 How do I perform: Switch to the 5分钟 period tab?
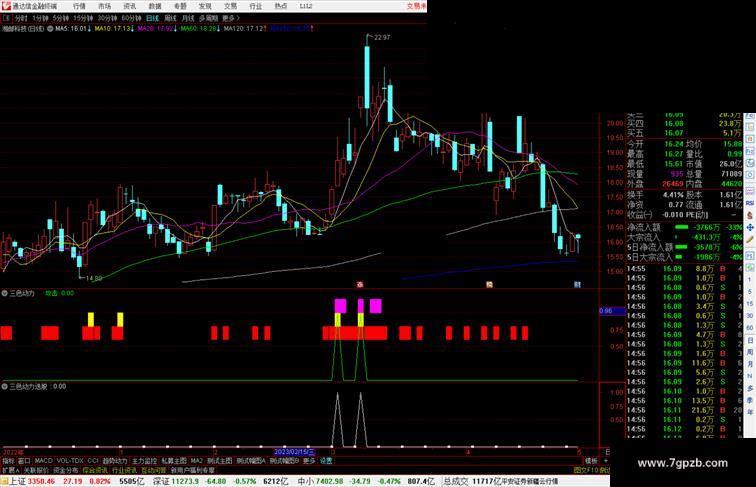point(60,18)
